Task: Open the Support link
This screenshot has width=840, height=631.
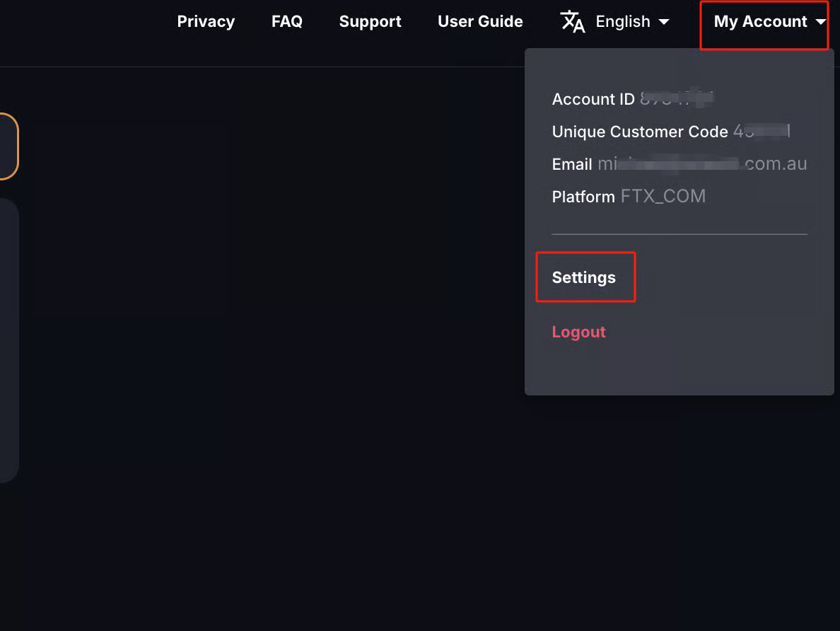Action: pos(370,22)
